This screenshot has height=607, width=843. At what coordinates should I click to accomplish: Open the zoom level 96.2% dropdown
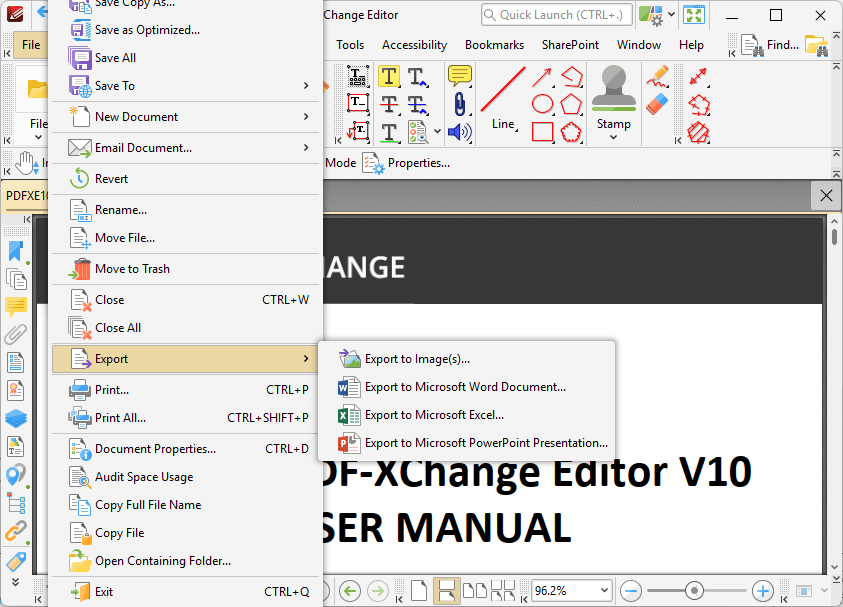[604, 591]
